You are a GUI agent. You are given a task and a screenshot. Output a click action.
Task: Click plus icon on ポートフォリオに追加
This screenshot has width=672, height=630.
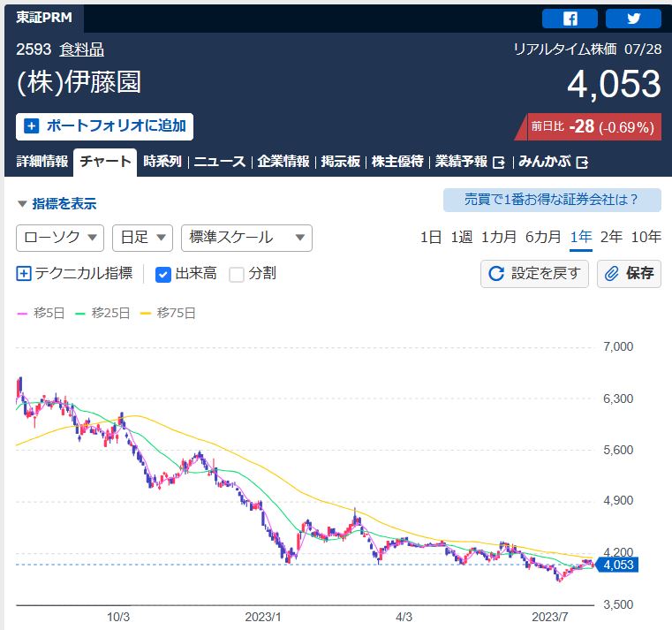(x=31, y=126)
